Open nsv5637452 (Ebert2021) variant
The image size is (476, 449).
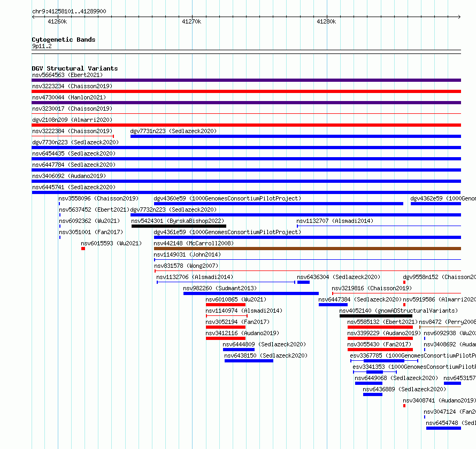(94, 210)
